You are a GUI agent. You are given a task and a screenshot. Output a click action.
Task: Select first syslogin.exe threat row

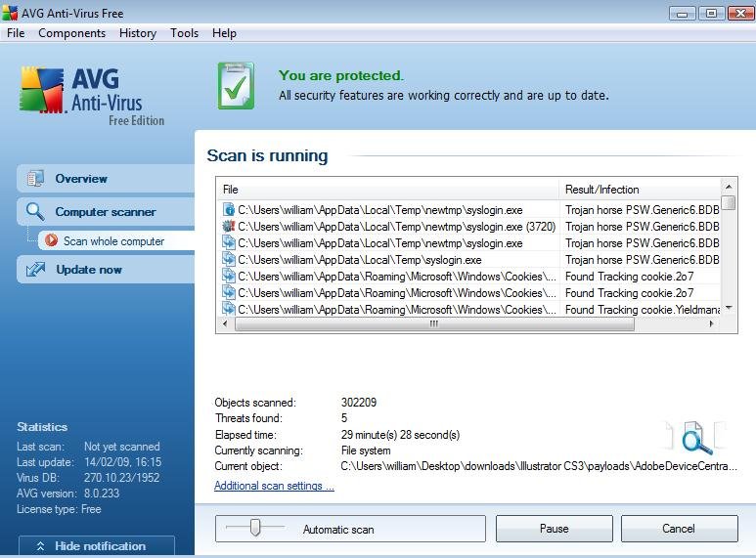pos(381,210)
